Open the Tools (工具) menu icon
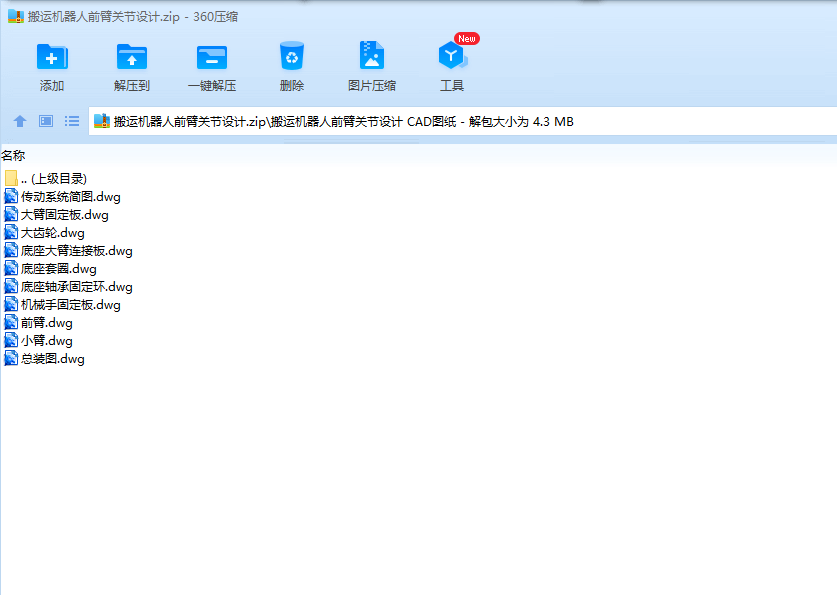 [452, 55]
